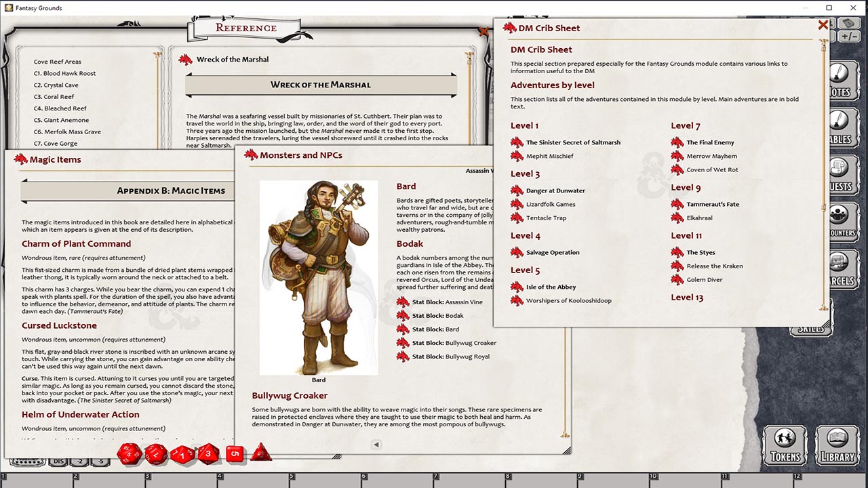Pick the red d6 die
Viewport: 868px width, 488px height.
click(235, 453)
